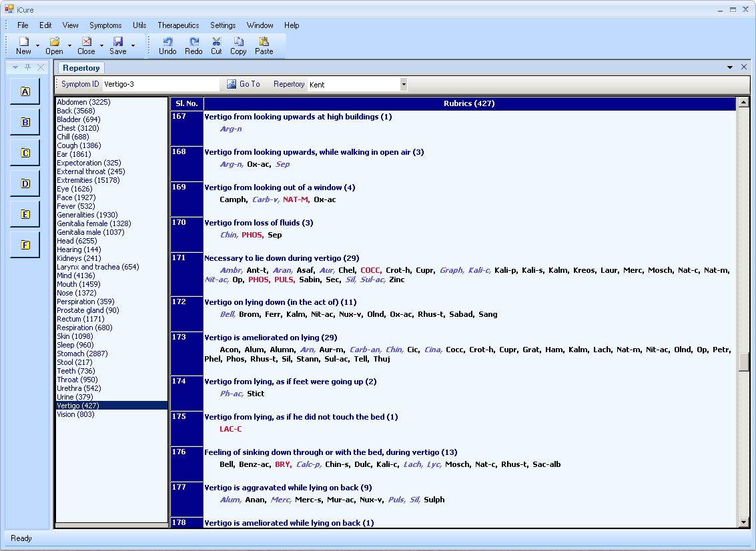Screen dimensions: 756x551
Task: Open the Edit menu
Action: click(45, 25)
